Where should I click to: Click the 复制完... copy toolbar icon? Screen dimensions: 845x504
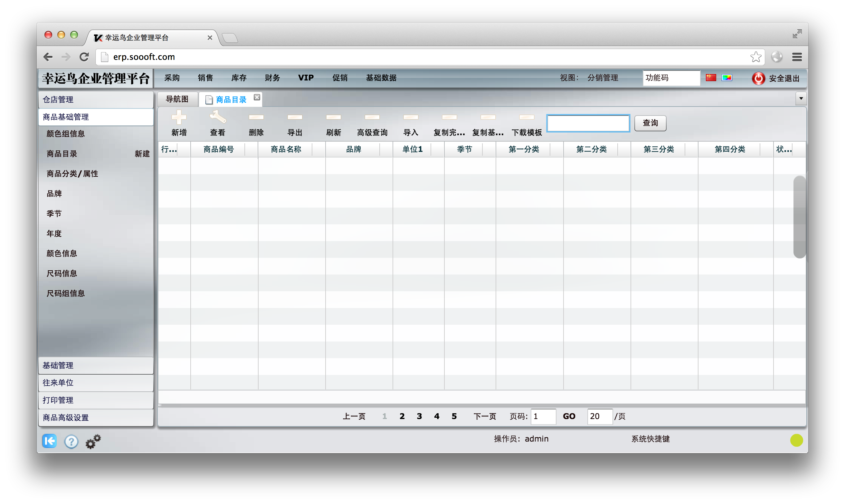[x=449, y=117]
